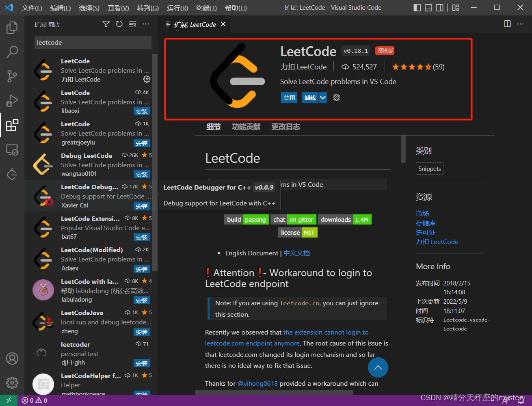Screen dimensions: 532x406
Task: Open the Run and Debug view
Action: click(12, 101)
